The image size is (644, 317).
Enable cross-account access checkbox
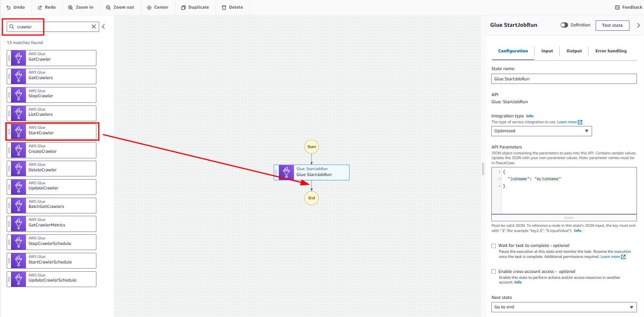tap(494, 272)
